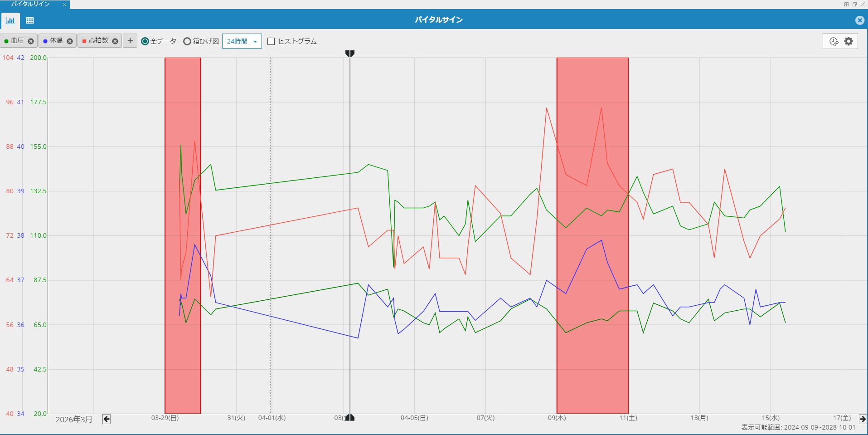Click the red highlighted band near 03-29
This screenshot has width=868, height=435.
pos(183,235)
